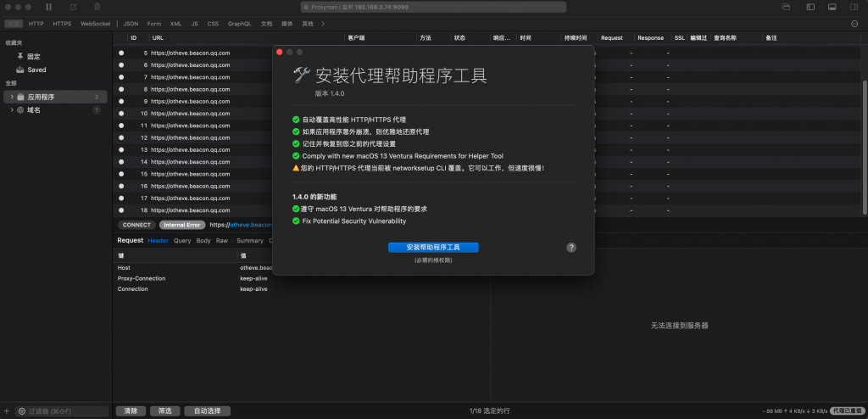Click the 域名 globe icon in sidebar
868x419 pixels.
pyautogui.click(x=20, y=110)
